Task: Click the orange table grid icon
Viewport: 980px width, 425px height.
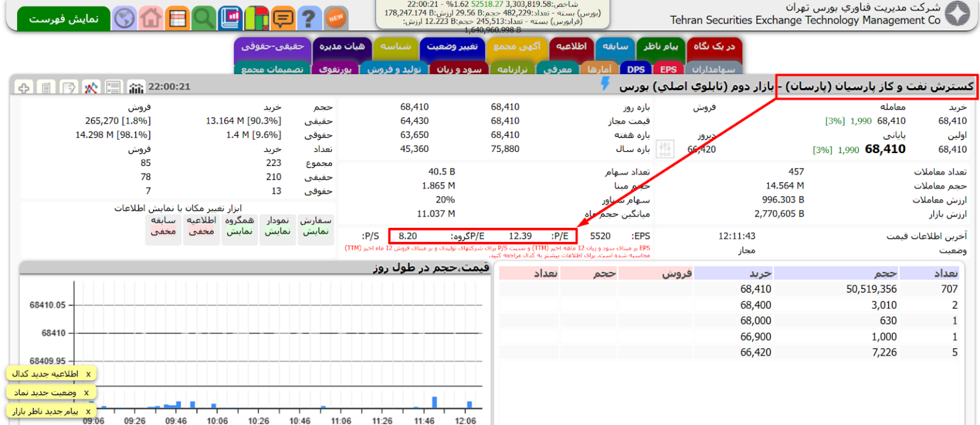Action: (x=177, y=18)
